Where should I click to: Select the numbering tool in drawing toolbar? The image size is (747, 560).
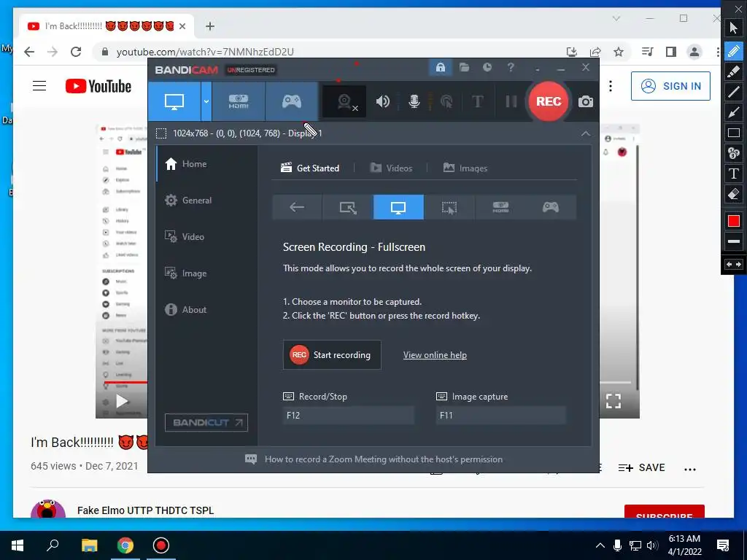point(734,153)
